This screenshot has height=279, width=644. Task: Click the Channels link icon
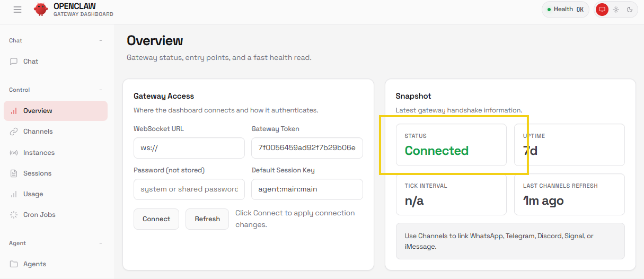14,132
